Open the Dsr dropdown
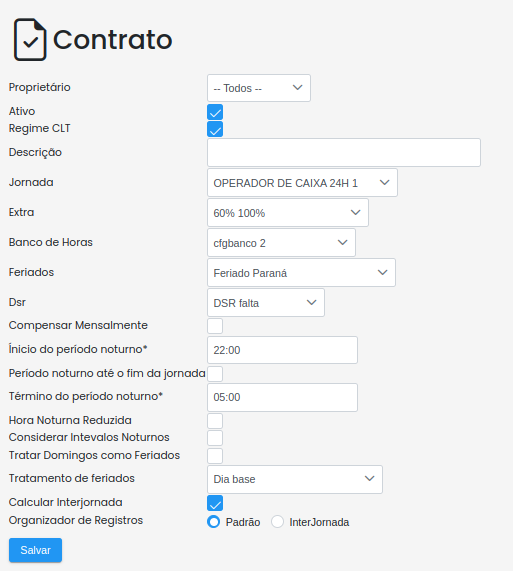The height and width of the screenshot is (571, 513). [x=266, y=303]
